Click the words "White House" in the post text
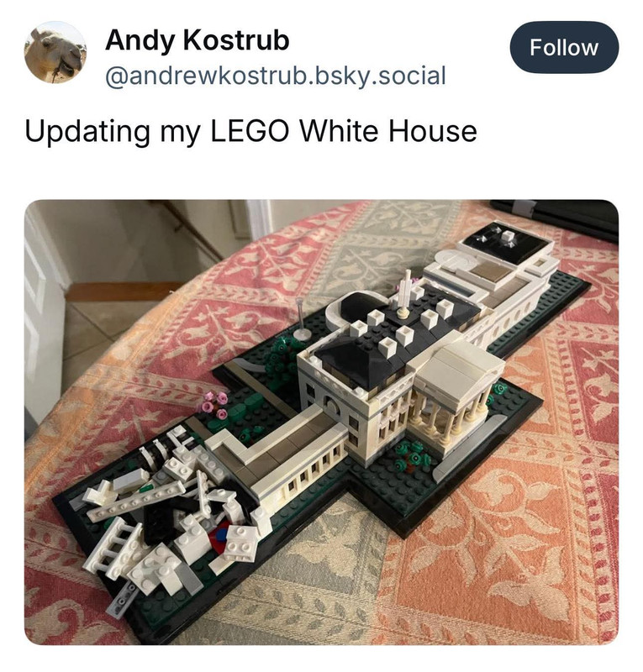The height and width of the screenshot is (672, 643). [x=388, y=131]
